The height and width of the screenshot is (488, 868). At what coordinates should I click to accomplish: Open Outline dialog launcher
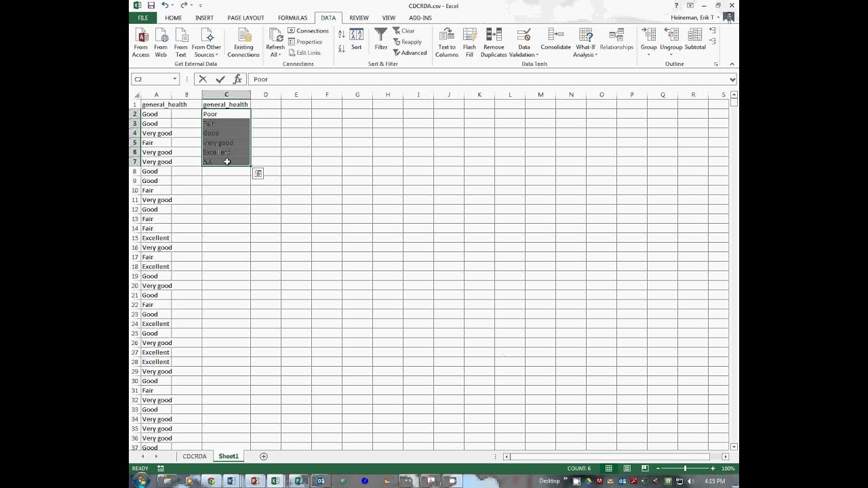[x=716, y=64]
